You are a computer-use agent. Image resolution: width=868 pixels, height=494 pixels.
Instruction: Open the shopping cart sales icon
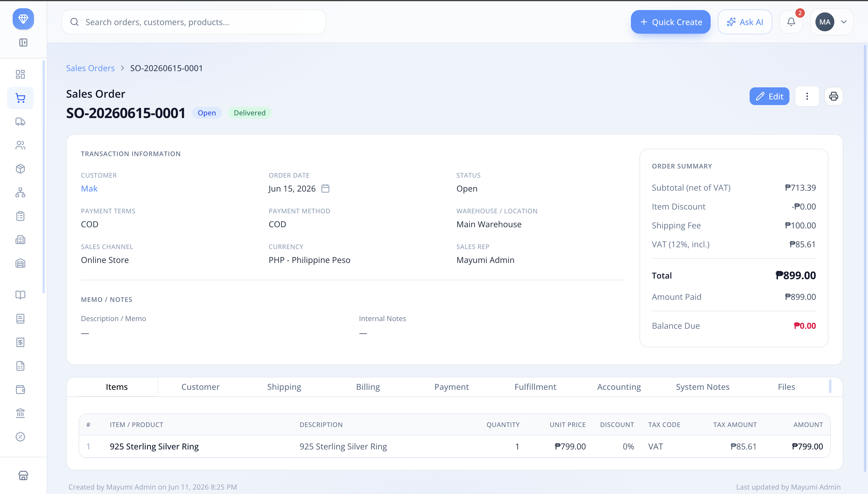(x=20, y=98)
